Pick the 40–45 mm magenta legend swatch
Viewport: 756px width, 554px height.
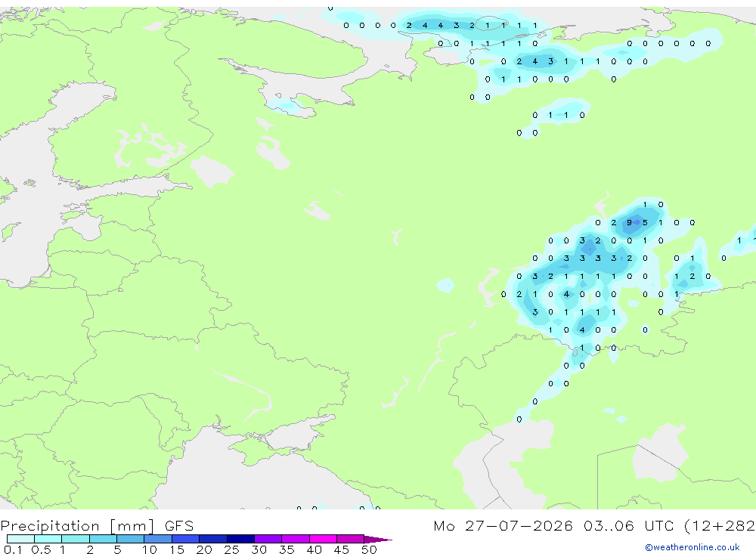(x=323, y=539)
